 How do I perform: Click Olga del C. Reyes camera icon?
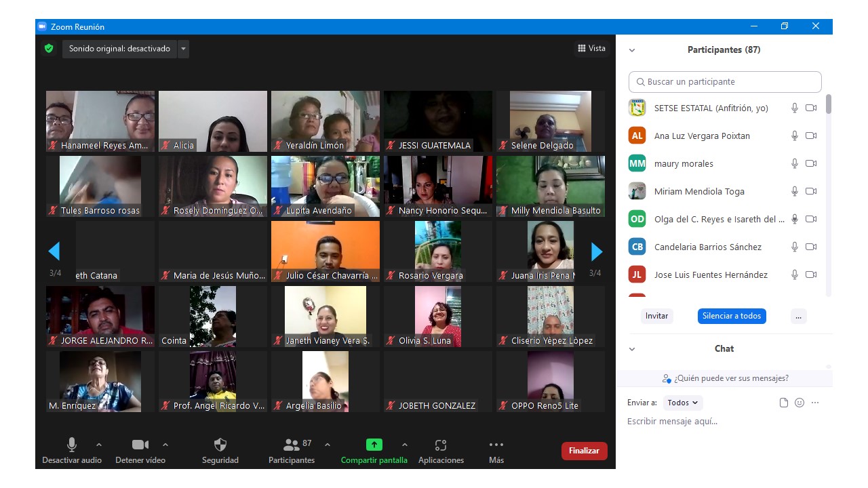click(811, 219)
